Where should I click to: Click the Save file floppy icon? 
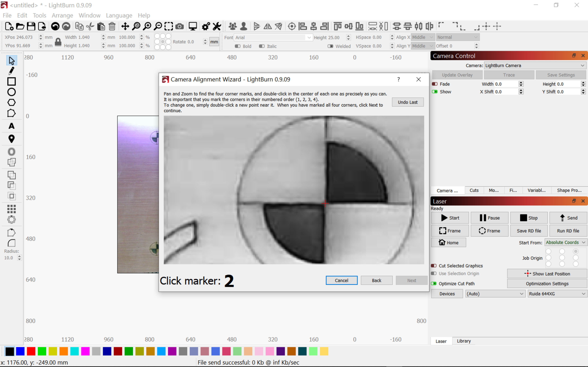pos(31,26)
